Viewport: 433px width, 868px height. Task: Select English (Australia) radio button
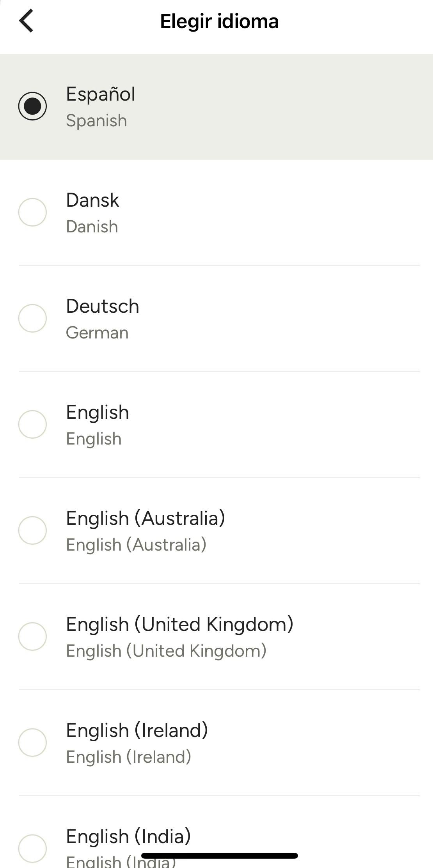[x=32, y=530]
